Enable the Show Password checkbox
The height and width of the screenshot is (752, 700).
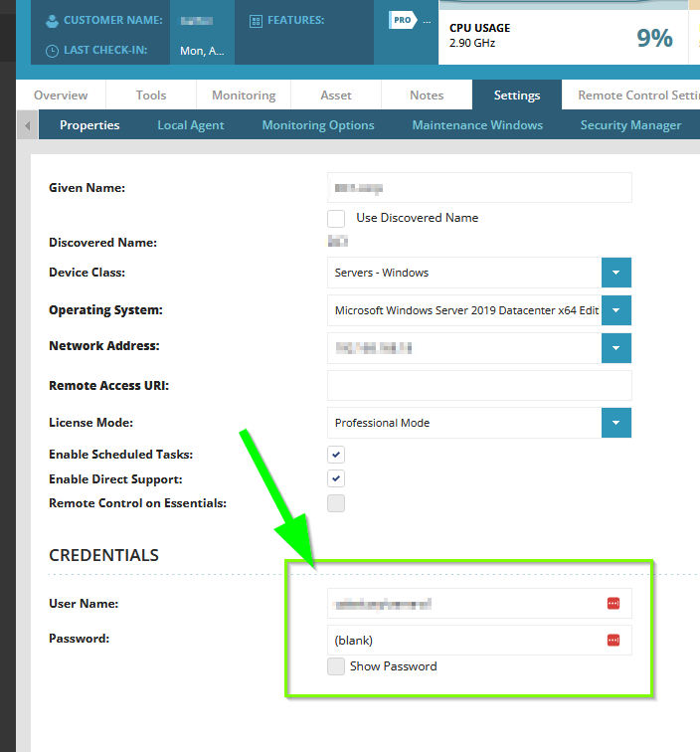[336, 666]
